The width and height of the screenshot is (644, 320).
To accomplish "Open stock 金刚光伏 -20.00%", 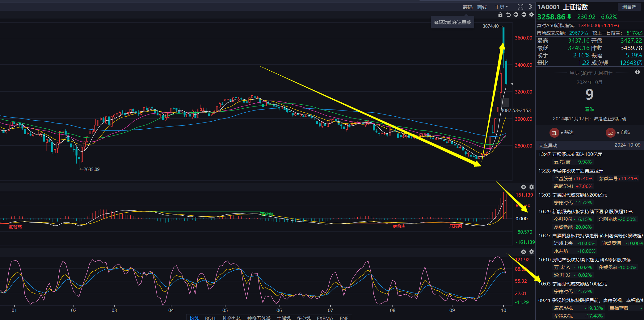I will coord(617,219).
